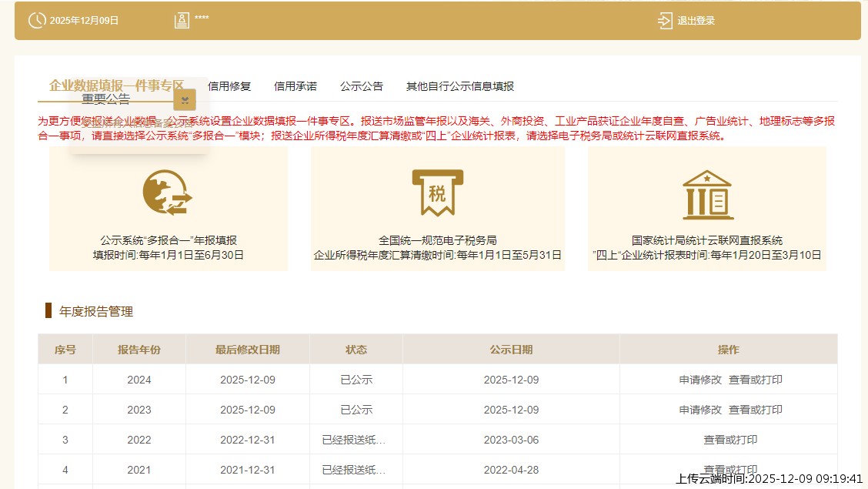
Task: Click the masked username ****
Action: pos(201,19)
